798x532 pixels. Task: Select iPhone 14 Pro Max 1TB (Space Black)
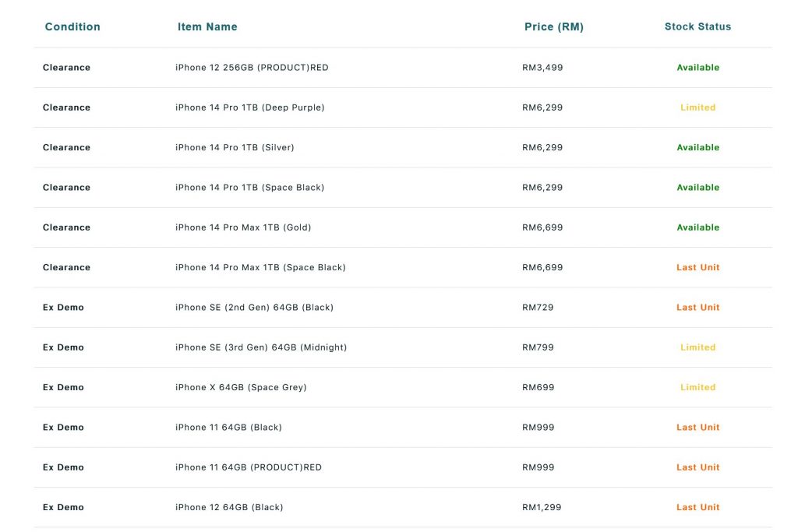tap(260, 267)
